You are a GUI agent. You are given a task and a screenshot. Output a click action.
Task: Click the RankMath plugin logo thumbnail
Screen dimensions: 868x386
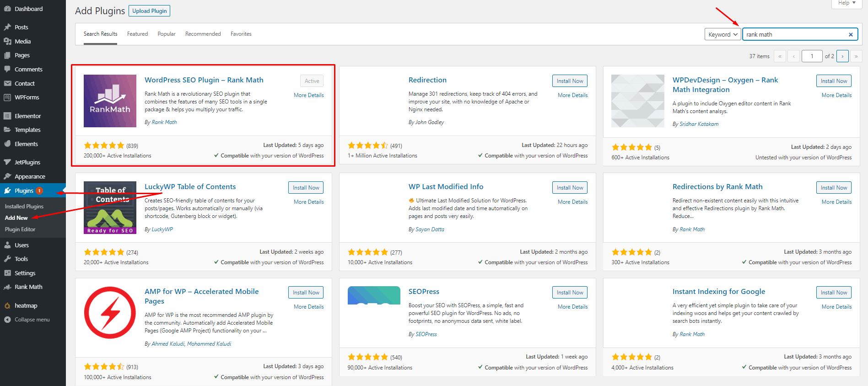[110, 101]
